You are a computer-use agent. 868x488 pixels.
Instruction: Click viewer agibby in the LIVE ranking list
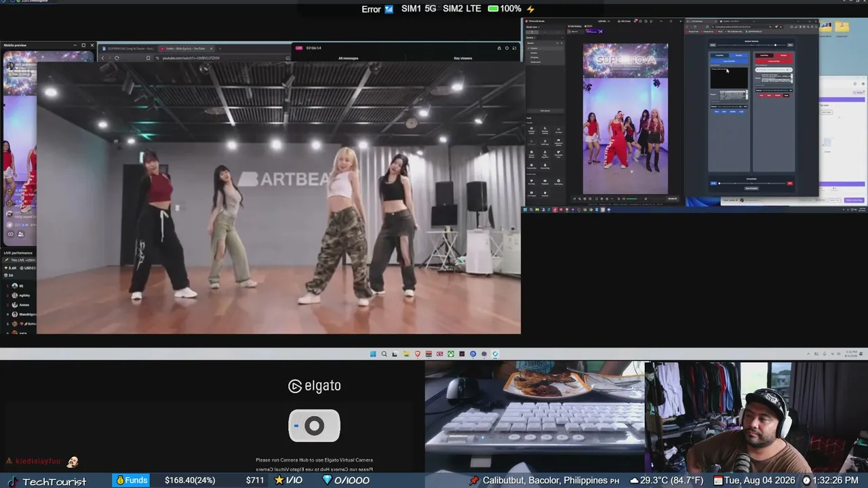[24, 296]
